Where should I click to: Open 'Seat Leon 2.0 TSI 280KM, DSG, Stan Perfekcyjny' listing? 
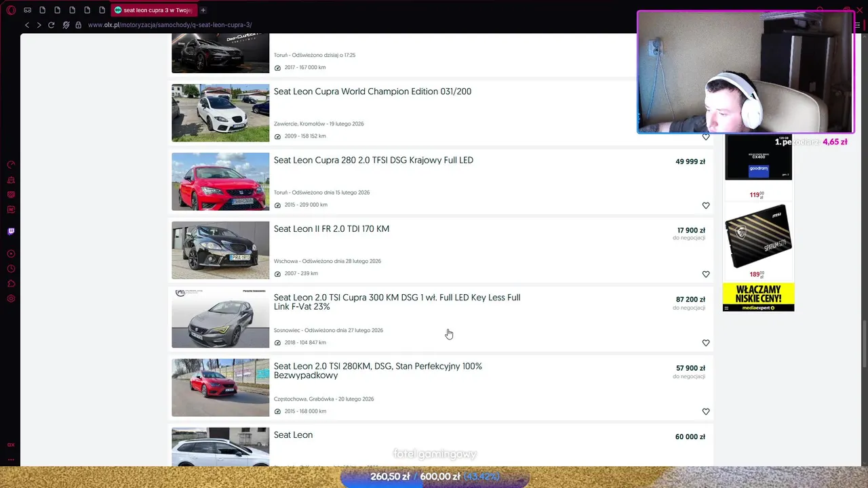pyautogui.click(x=378, y=371)
